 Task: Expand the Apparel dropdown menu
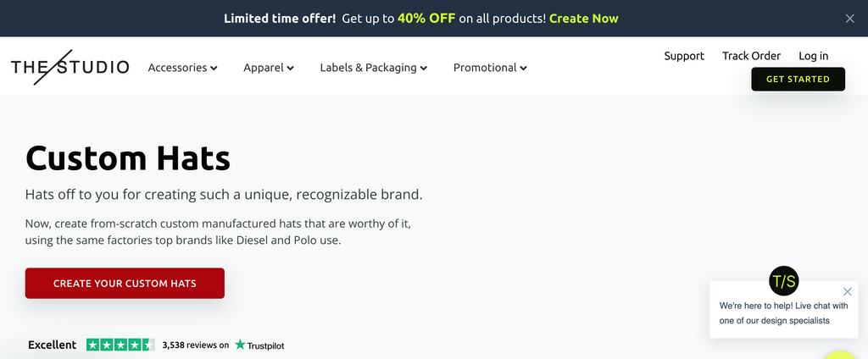pyautogui.click(x=268, y=68)
